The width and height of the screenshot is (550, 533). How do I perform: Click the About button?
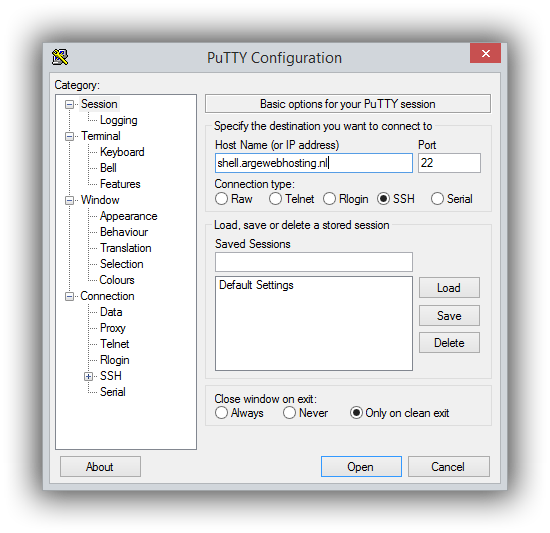pyautogui.click(x=100, y=467)
